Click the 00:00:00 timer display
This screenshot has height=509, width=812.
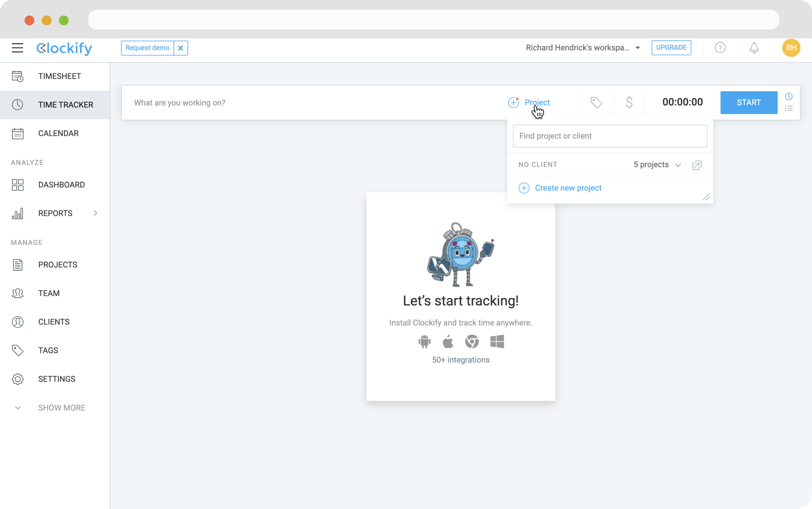683,102
